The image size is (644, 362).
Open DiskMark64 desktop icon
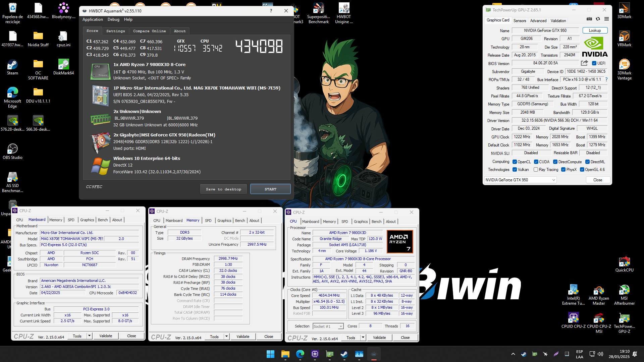[63, 67]
